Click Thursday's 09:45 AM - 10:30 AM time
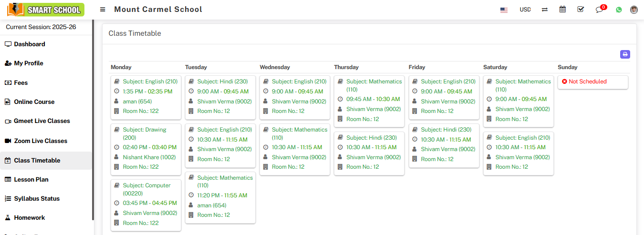Image resolution: width=644 pixels, height=235 pixels. click(x=373, y=99)
